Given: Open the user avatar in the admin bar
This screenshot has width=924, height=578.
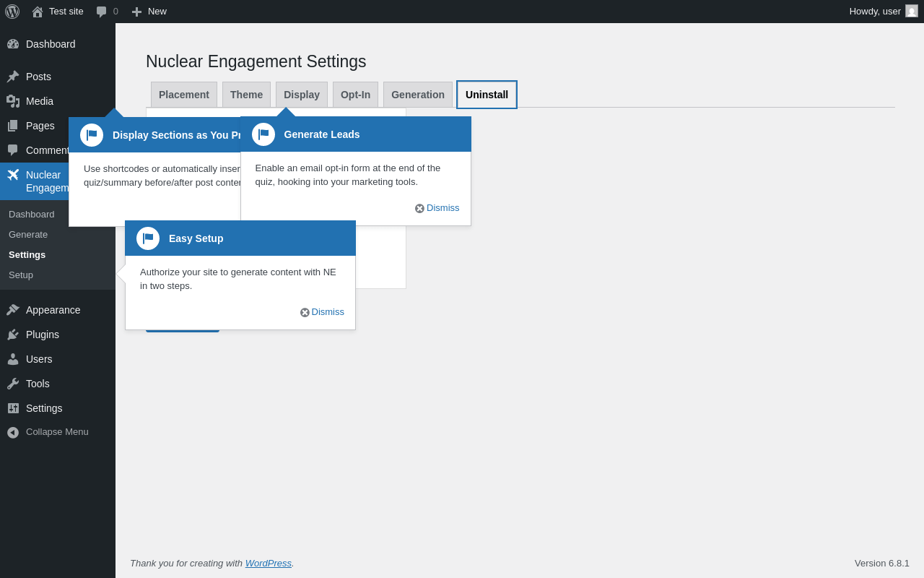Looking at the screenshot, I should coord(912,11).
